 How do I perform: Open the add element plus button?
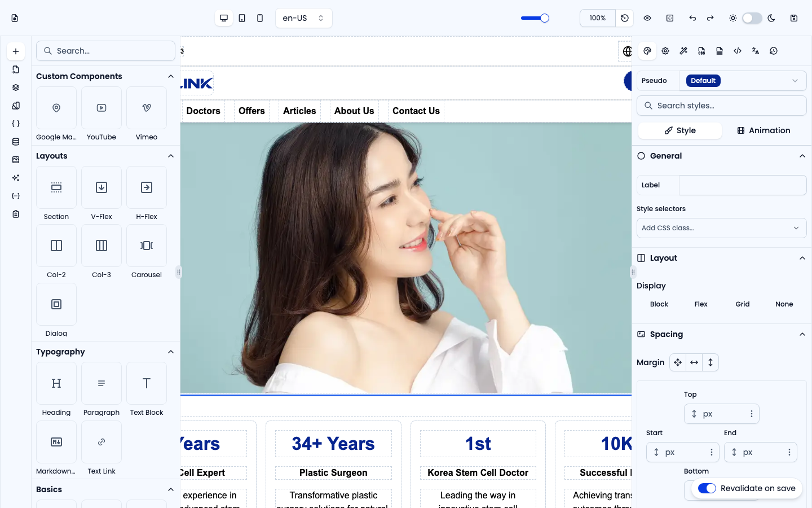click(16, 51)
